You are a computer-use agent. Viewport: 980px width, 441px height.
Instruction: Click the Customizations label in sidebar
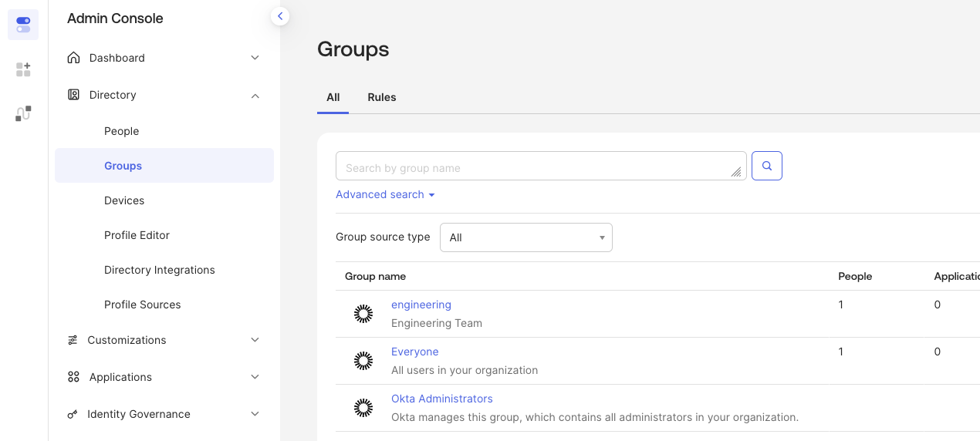127,340
